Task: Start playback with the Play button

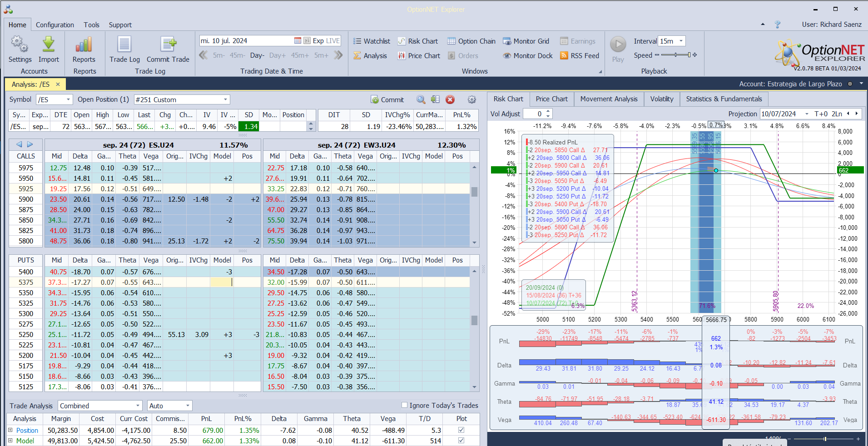Action: (618, 50)
